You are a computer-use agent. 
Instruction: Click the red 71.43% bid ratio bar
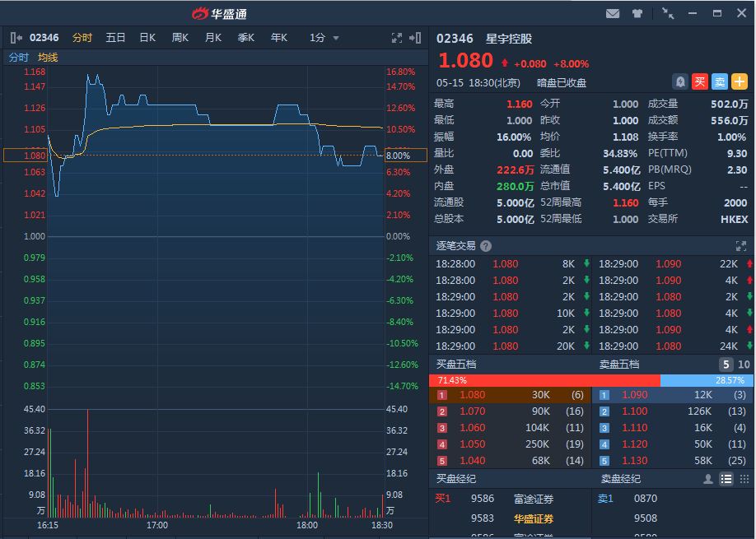(544, 380)
